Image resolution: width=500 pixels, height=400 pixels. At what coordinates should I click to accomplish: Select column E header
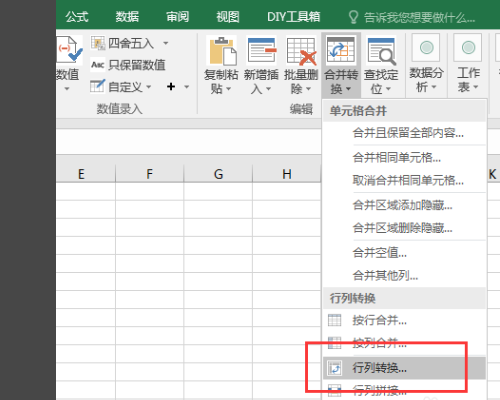tap(86, 174)
